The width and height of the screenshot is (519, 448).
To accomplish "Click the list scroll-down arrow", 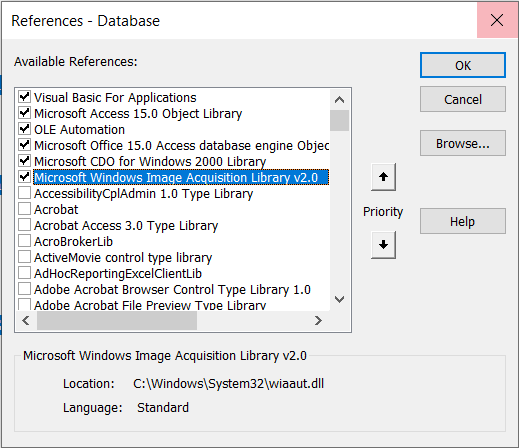I will (x=339, y=299).
